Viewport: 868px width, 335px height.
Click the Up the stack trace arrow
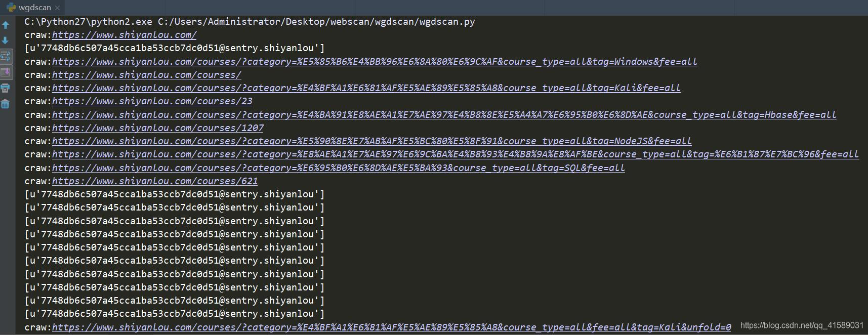[x=6, y=25]
